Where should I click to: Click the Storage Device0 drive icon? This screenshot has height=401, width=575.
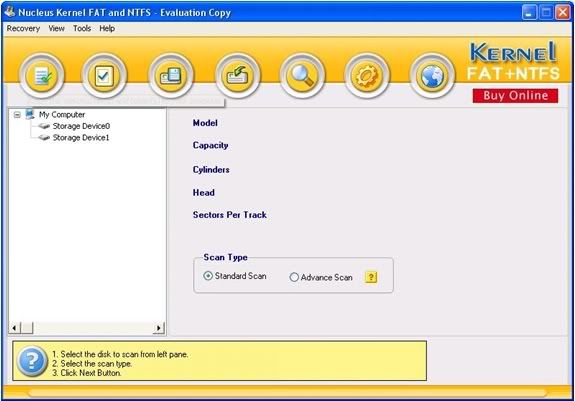(x=44, y=126)
